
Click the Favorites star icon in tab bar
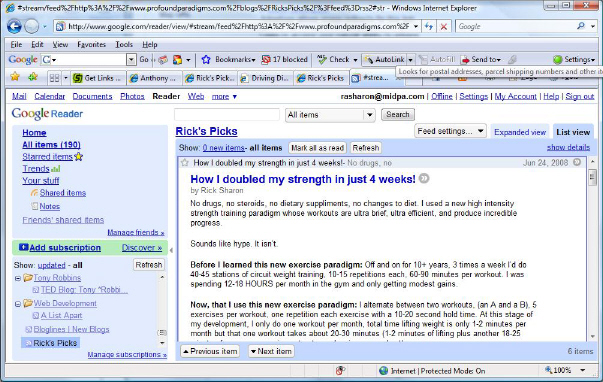[x=15, y=77]
